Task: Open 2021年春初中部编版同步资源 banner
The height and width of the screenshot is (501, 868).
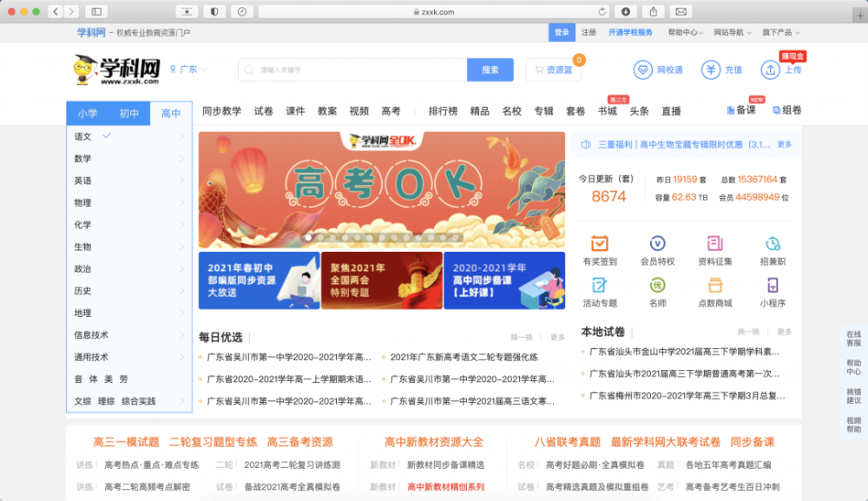Action: 259,280
